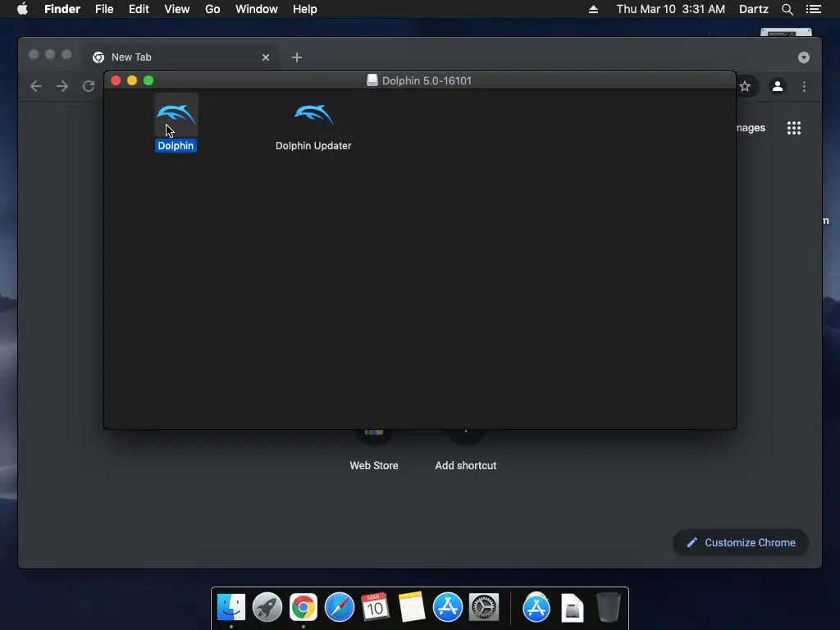The height and width of the screenshot is (630, 840).
Task: Select the Dolphin app icon
Action: [176, 115]
